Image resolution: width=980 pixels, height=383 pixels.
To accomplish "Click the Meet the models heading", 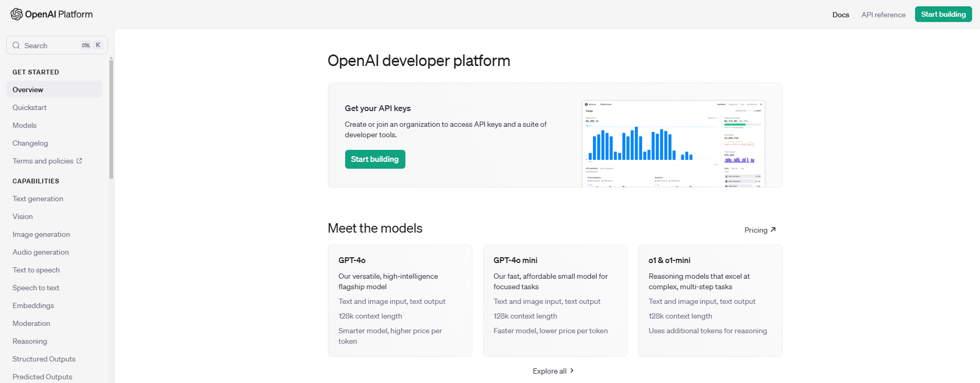I will pyautogui.click(x=375, y=228).
